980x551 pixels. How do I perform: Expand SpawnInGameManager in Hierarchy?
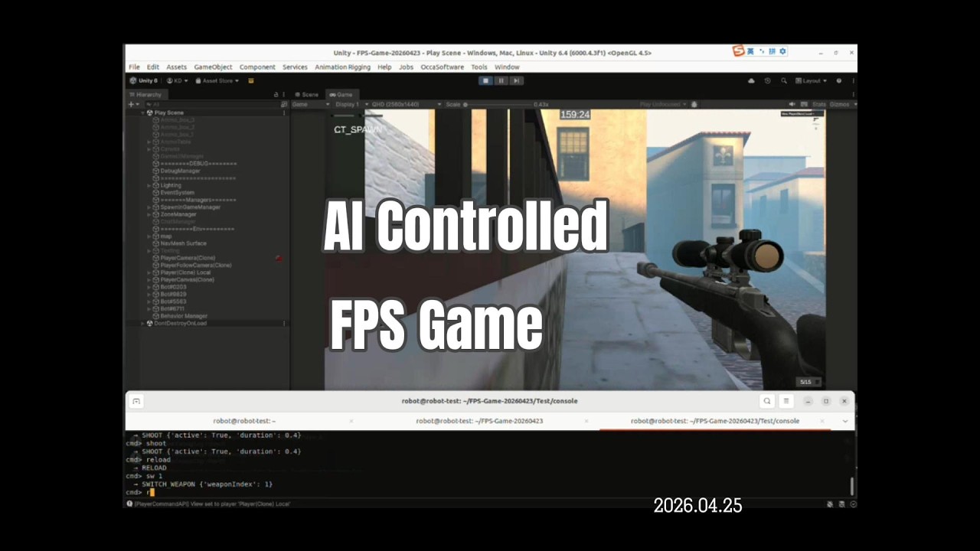149,207
